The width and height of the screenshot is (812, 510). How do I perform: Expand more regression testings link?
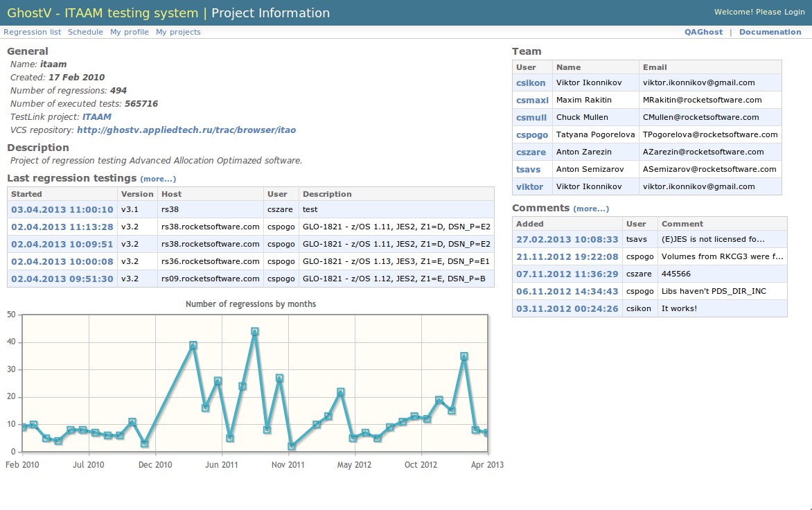pos(158,179)
